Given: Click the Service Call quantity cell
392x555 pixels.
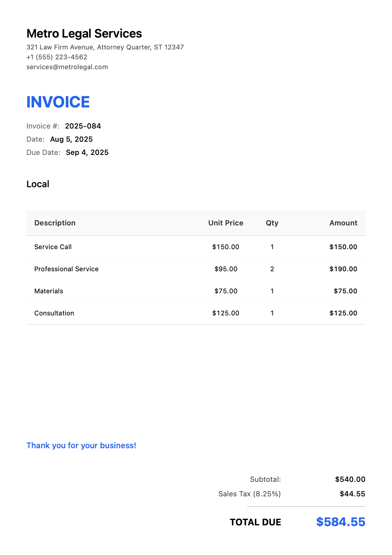Looking at the screenshot, I should 272,247.
